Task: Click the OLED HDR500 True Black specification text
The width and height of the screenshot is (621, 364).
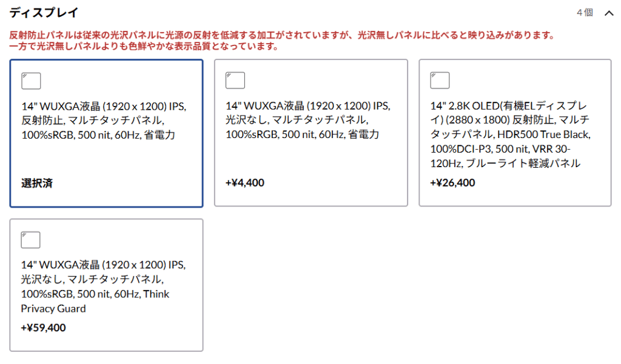Action: click(x=511, y=134)
